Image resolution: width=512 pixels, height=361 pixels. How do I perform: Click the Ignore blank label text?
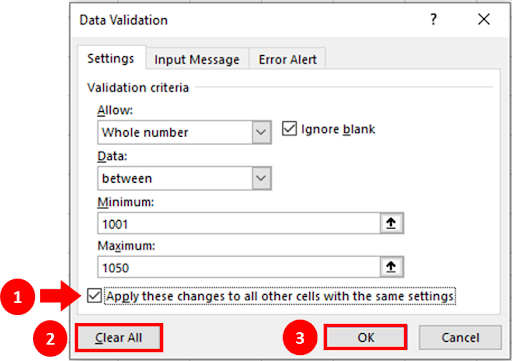point(338,129)
